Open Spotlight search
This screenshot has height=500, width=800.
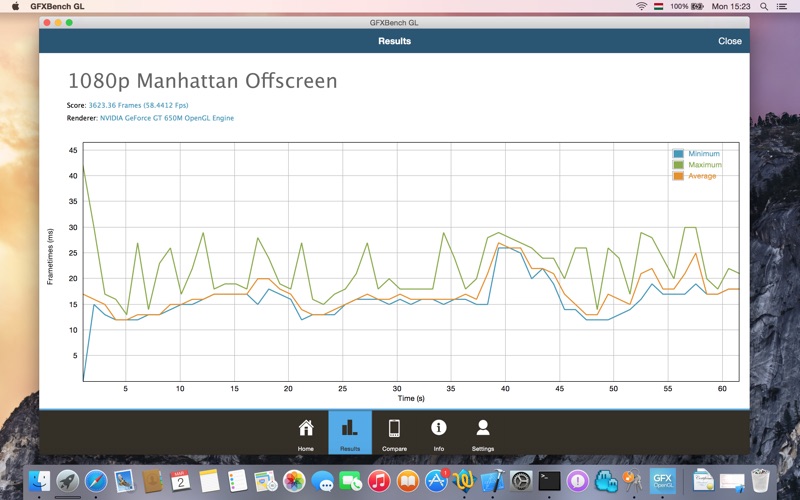click(x=764, y=6)
